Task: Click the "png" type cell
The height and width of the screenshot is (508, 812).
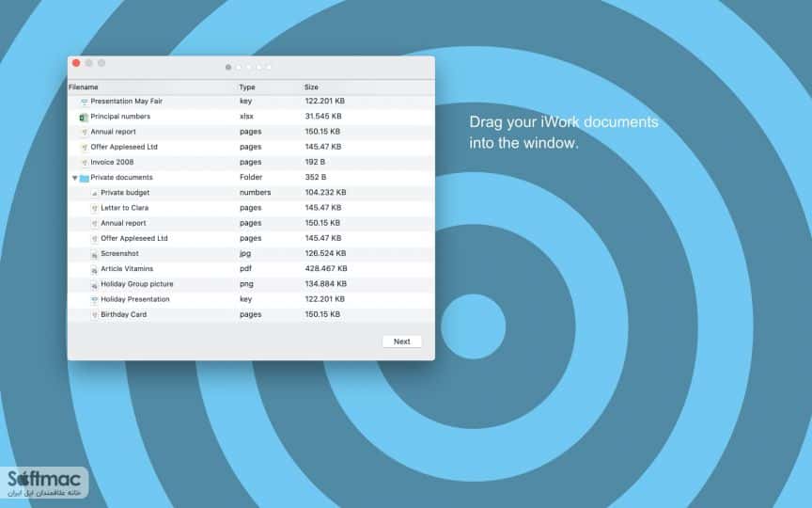Action: click(246, 284)
